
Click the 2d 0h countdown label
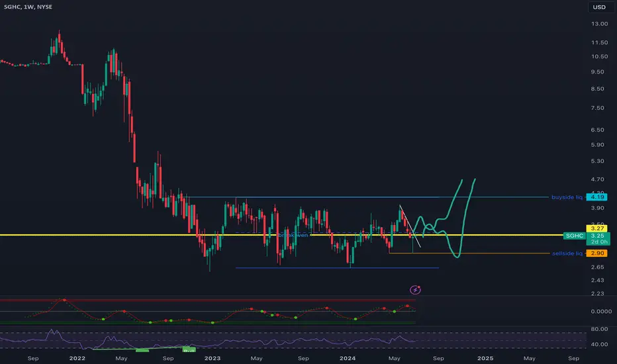coord(599,242)
